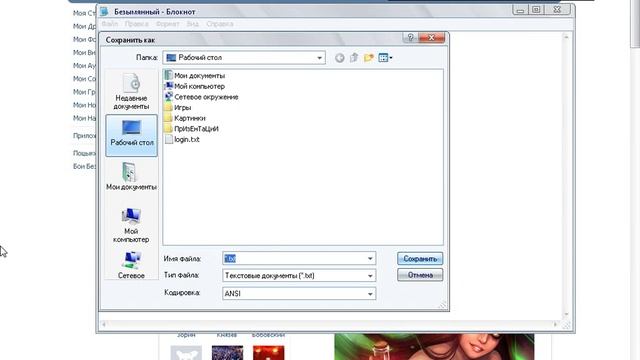This screenshot has height=360, width=640.
Task: Select the ПрИзЕнТаЦиИ folder
Action: click(x=191, y=129)
